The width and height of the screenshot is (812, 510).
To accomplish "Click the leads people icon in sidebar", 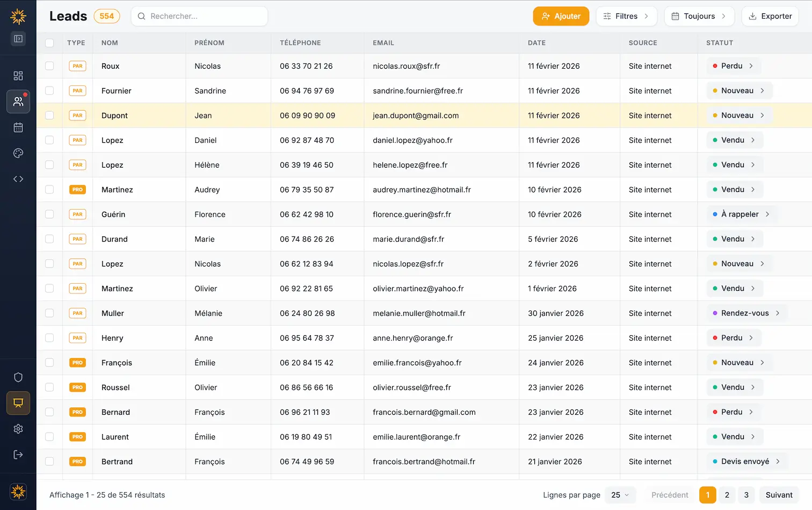I will pyautogui.click(x=18, y=102).
